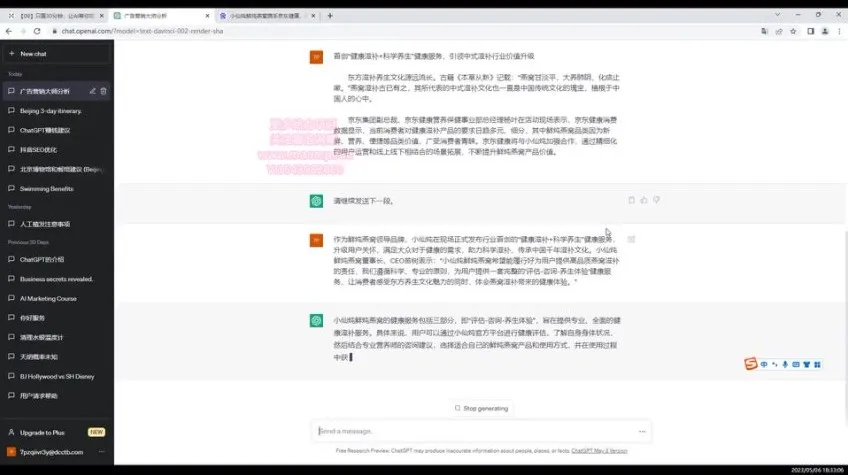Click the Stop generating button

[481, 408]
